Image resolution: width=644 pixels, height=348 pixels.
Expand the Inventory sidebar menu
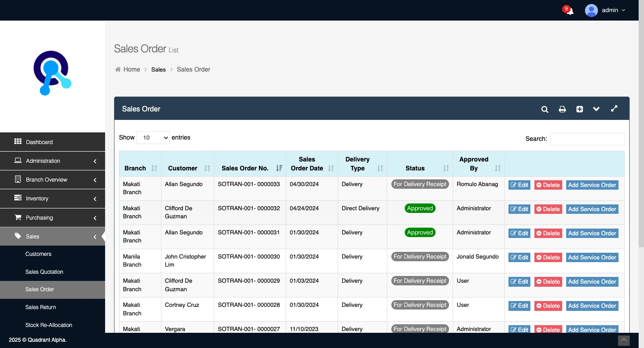tap(52, 199)
